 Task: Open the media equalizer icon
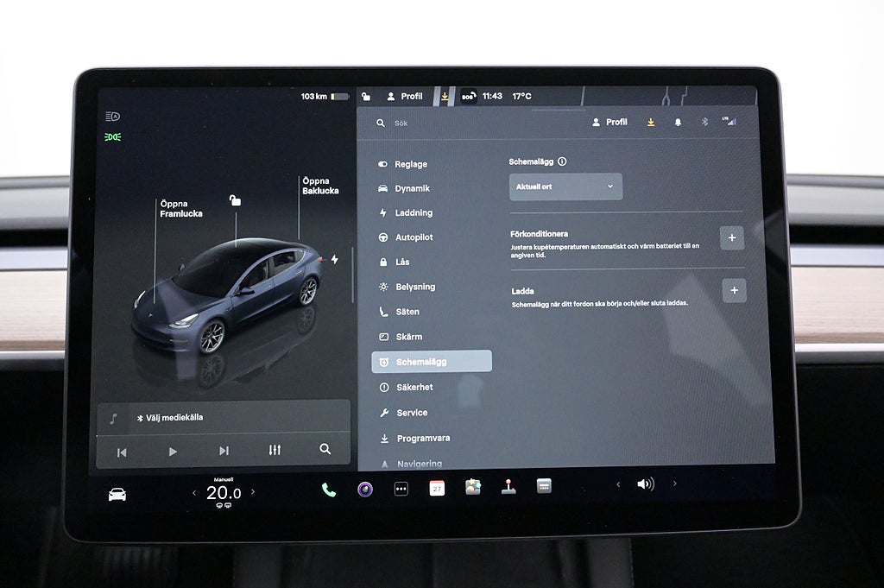click(x=275, y=450)
